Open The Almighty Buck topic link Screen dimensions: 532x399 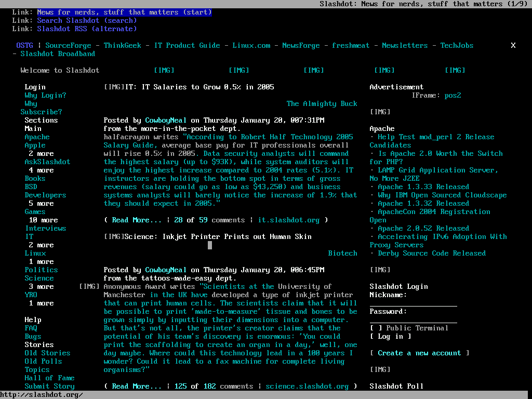[322, 104]
